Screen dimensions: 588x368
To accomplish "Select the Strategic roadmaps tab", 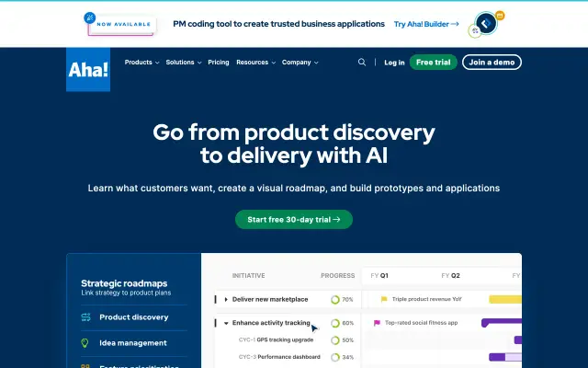I will [134, 287].
